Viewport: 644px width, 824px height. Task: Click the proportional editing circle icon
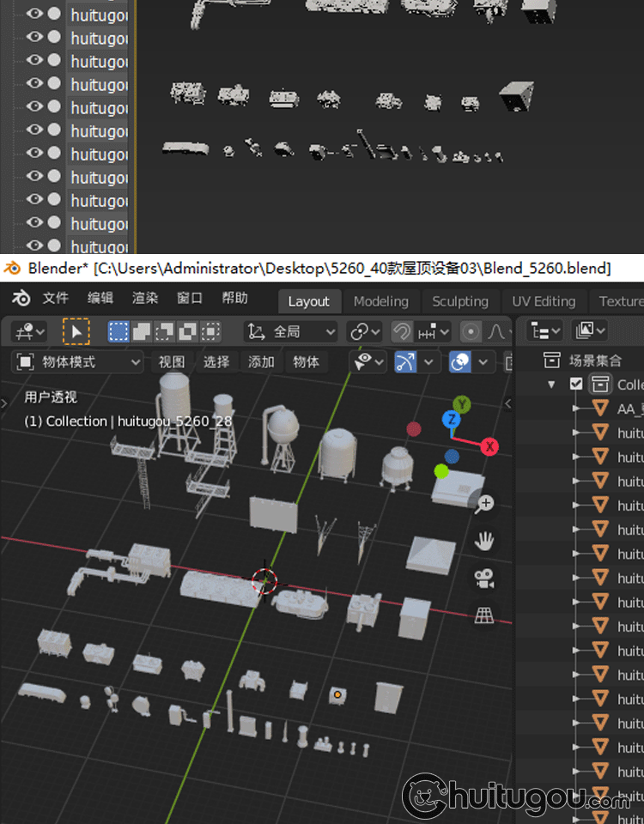471,331
